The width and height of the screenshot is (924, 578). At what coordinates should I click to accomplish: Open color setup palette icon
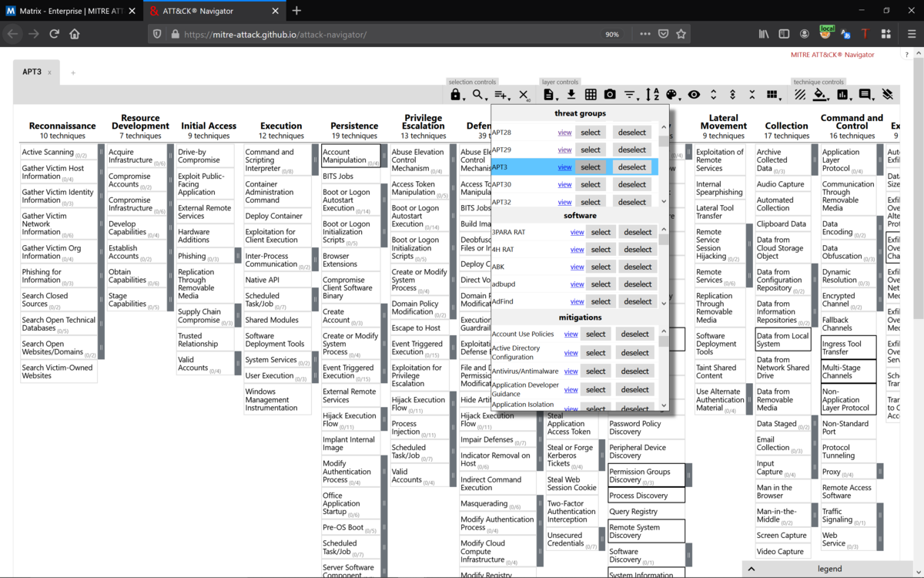tap(672, 95)
